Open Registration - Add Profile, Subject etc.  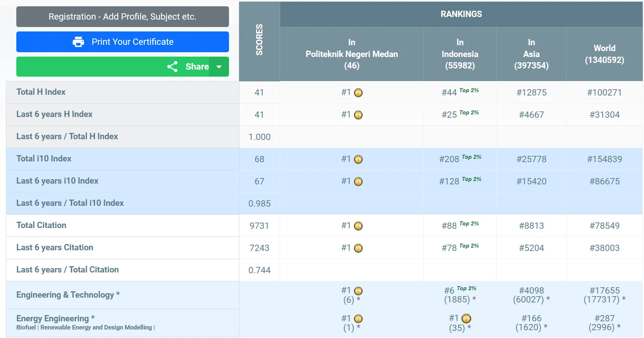122,17
